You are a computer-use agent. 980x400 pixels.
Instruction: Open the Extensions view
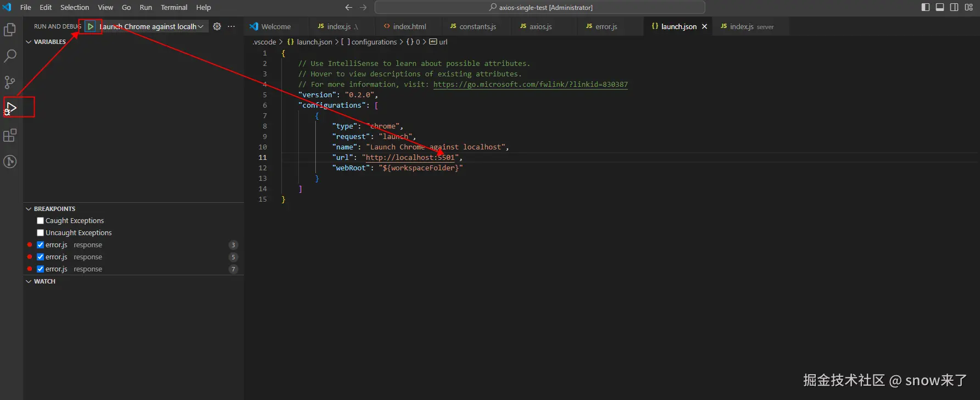point(10,135)
